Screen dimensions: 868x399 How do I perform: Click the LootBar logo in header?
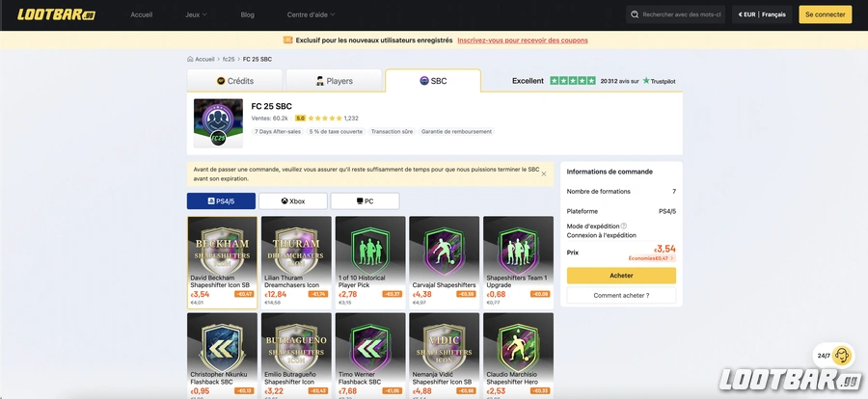click(x=56, y=14)
